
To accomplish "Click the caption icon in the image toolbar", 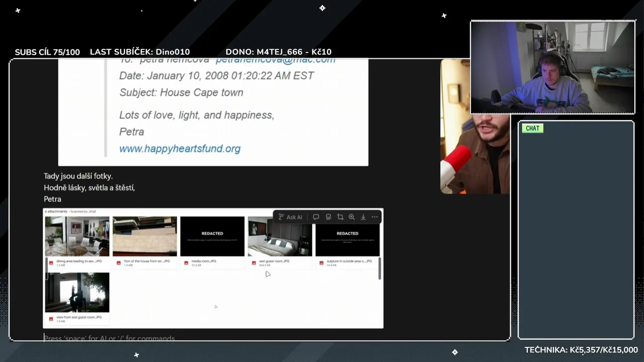I will point(328,217).
